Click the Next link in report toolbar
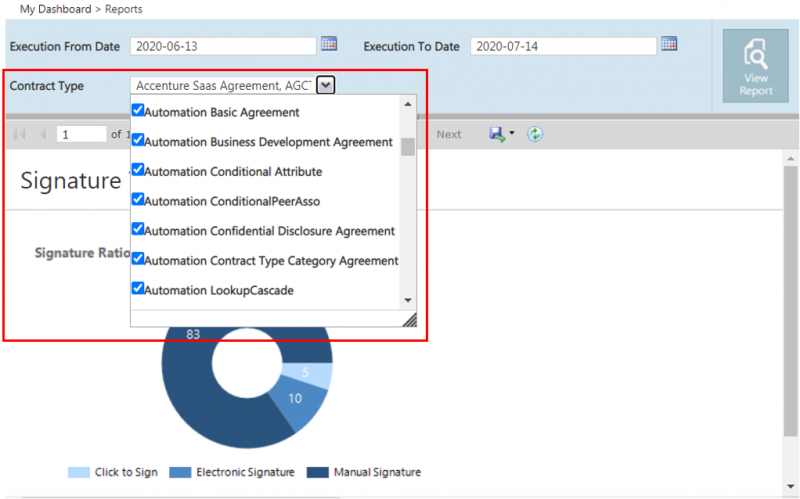The height and width of the screenshot is (499, 800). coord(449,134)
